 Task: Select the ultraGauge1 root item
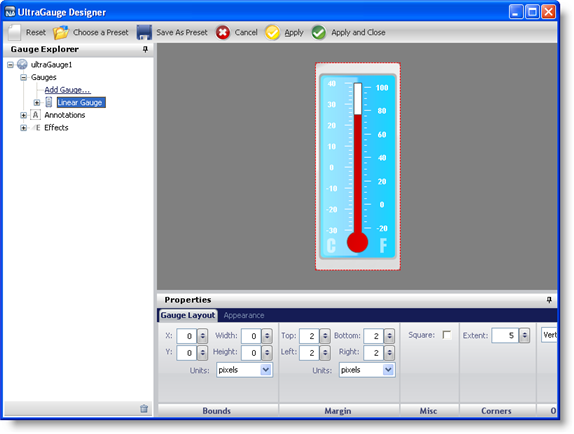pyautogui.click(x=52, y=65)
